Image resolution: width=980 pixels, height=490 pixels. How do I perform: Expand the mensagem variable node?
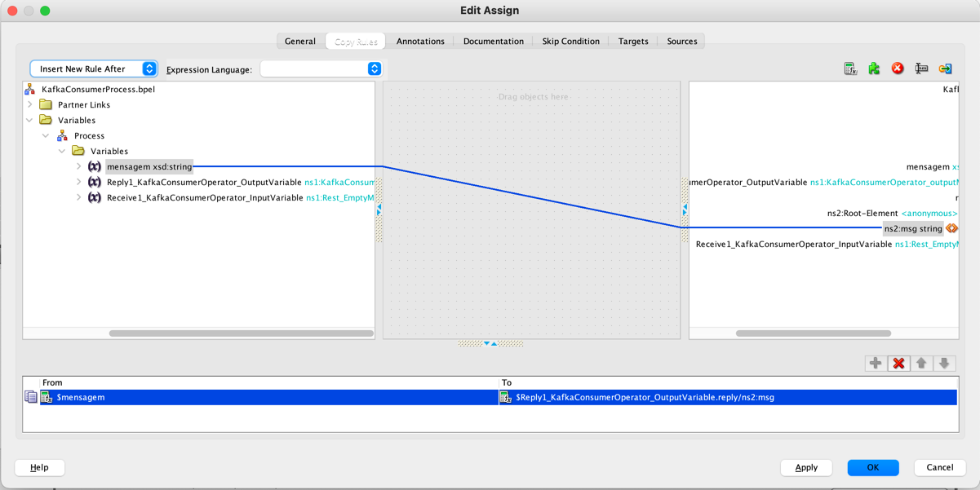(78, 166)
